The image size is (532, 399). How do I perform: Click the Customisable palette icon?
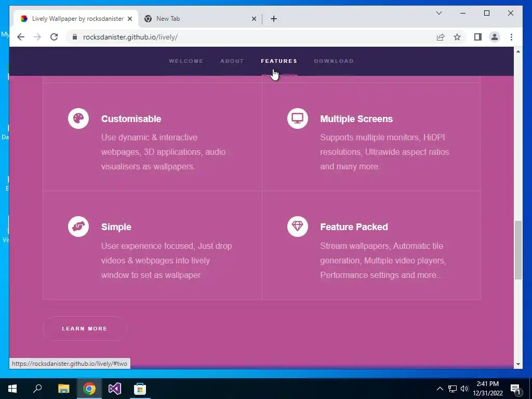click(78, 118)
